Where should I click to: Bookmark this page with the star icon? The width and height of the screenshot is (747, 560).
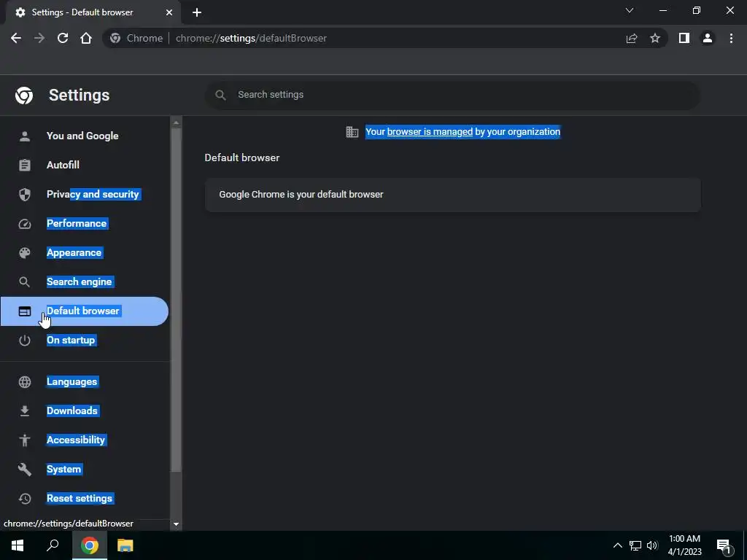[655, 38]
